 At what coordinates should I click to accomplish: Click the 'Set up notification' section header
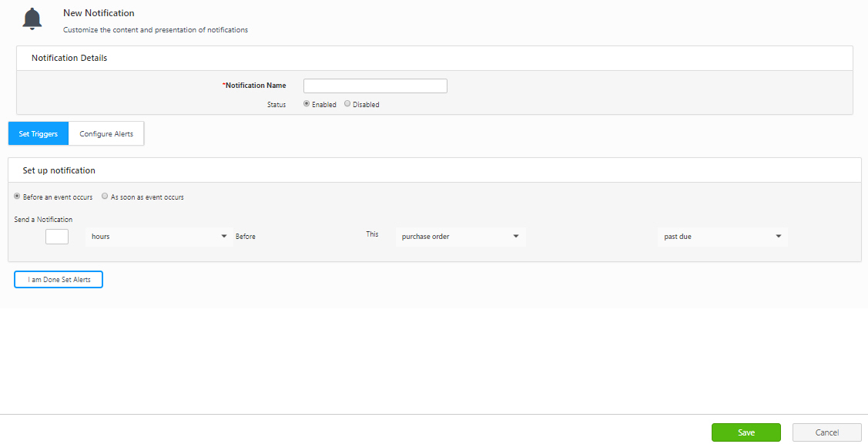tap(59, 170)
